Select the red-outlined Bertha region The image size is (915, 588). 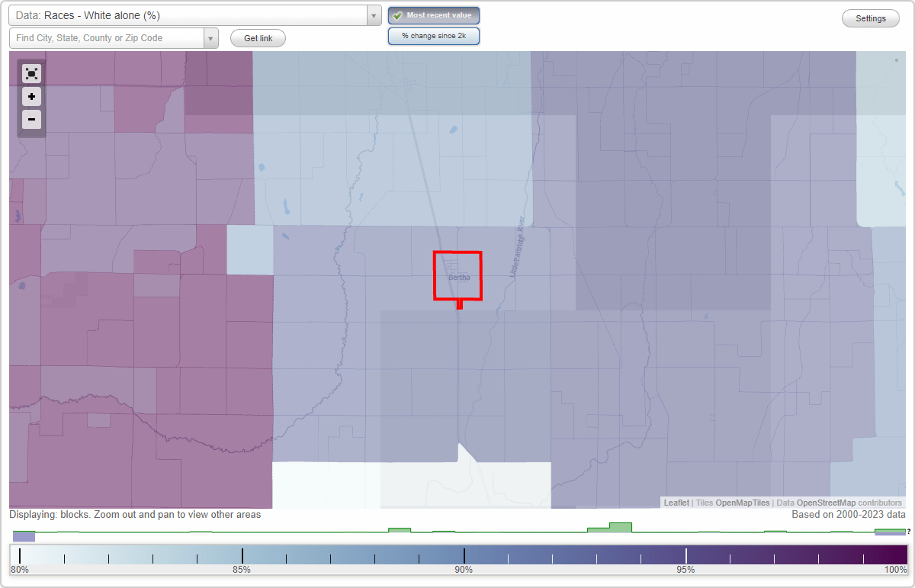point(457,276)
